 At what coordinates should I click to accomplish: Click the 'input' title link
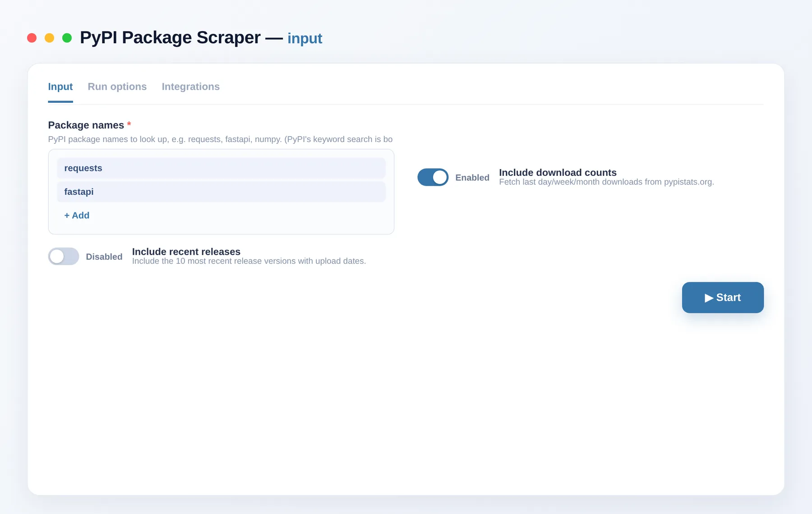coord(305,38)
